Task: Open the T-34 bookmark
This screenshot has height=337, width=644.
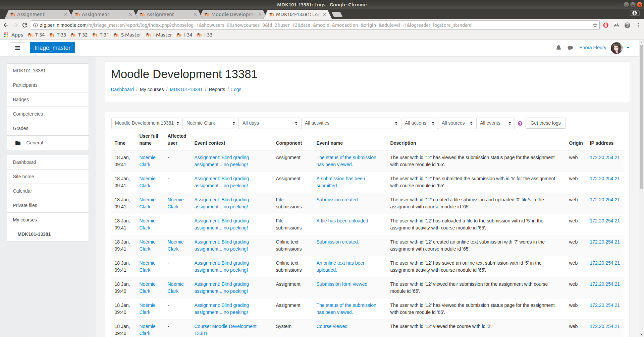Action: (36, 35)
